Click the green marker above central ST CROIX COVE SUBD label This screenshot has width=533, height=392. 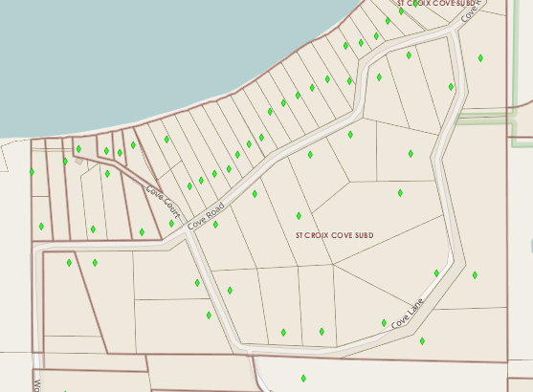click(299, 216)
